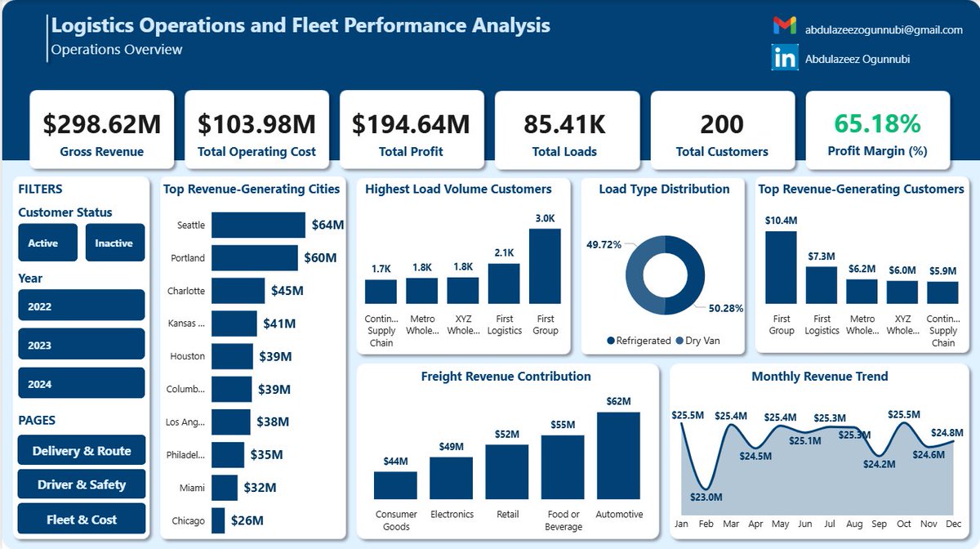This screenshot has height=549, width=980.
Task: Click the LinkedIn icon in header
Action: coord(785,58)
